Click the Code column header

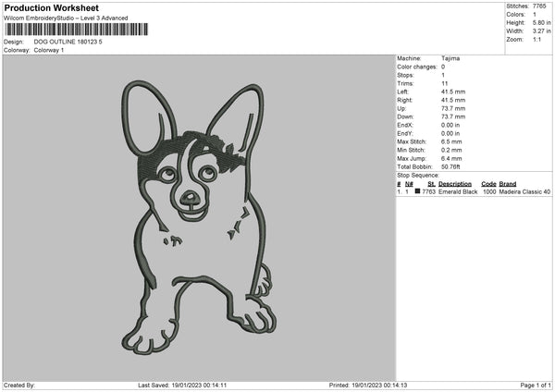488,184
